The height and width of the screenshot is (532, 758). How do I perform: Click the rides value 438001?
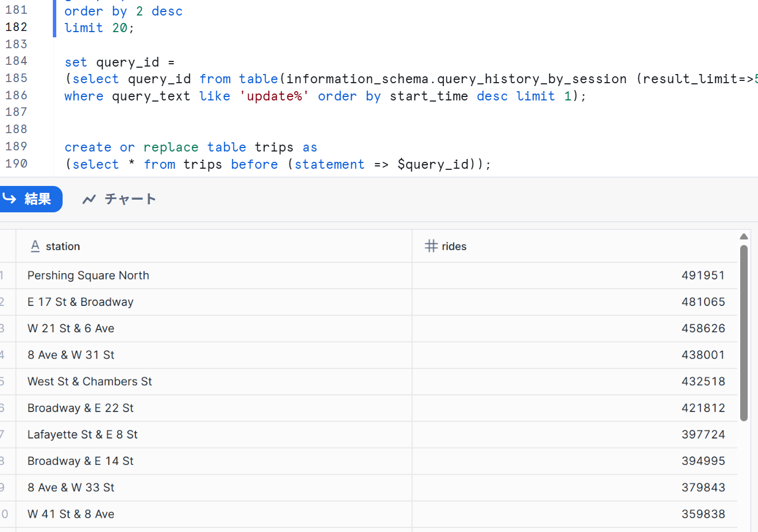(703, 355)
